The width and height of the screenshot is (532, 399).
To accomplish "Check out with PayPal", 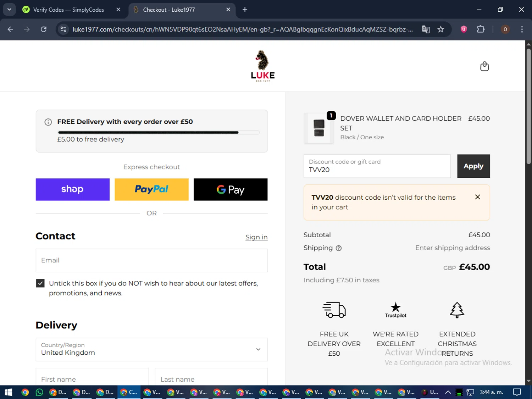I will [x=151, y=189].
